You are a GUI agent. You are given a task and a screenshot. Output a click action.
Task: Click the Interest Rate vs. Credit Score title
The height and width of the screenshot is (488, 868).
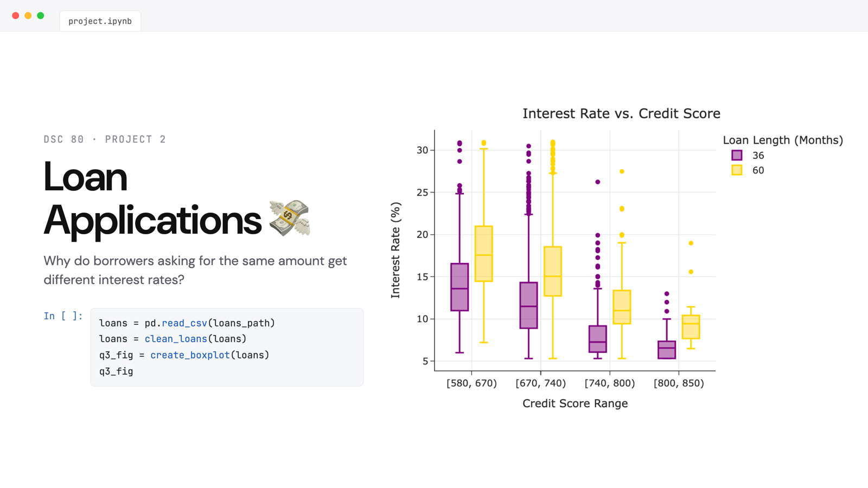pos(621,113)
